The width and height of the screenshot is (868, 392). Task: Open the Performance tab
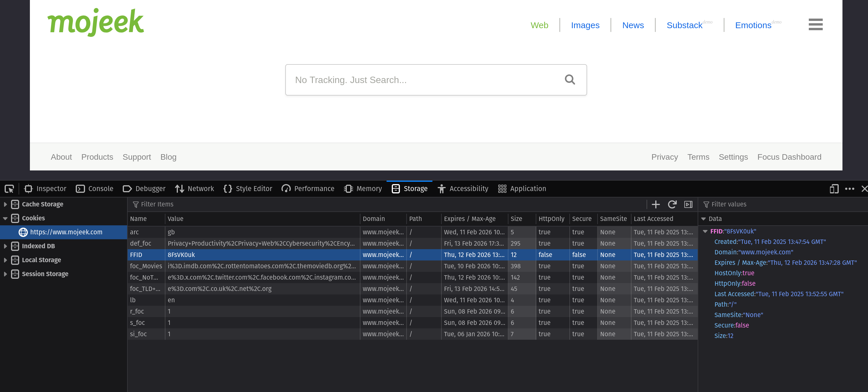tap(308, 189)
